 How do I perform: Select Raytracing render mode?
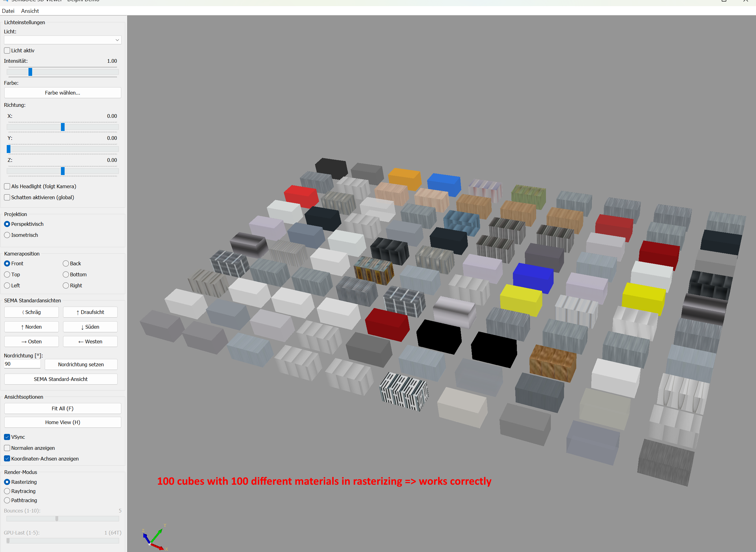(7, 491)
